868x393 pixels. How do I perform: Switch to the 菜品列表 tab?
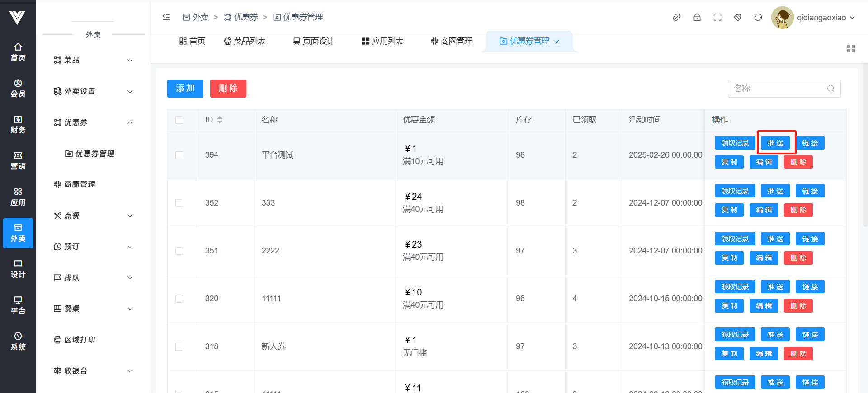(245, 41)
